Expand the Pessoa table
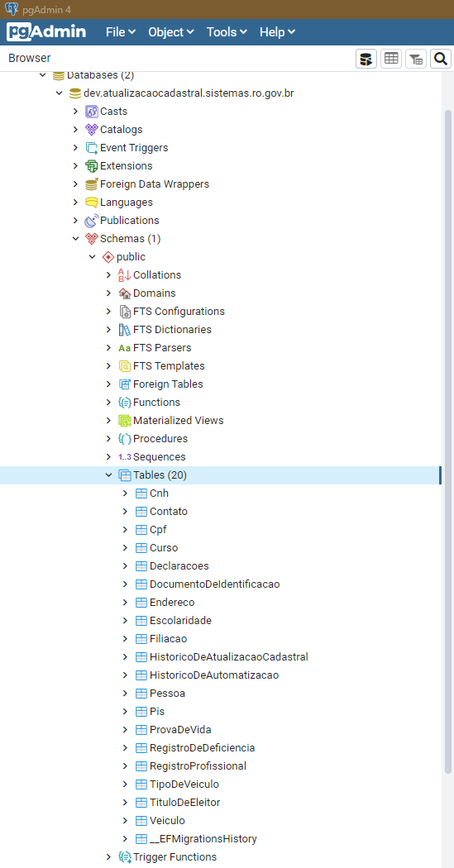Viewport: 454px width, 868px height. pos(126,693)
